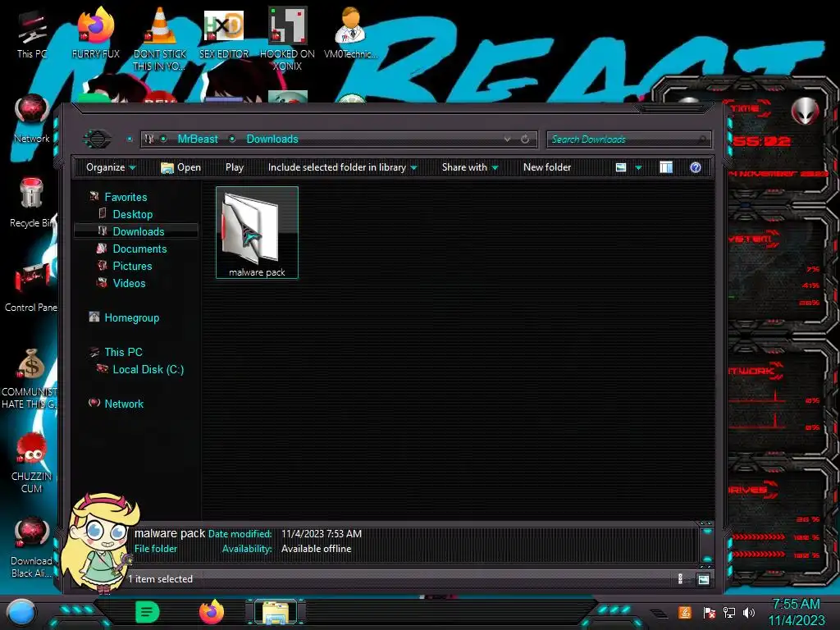Click the alien head gadget icon
This screenshot has height=630, width=840.
pos(805,112)
